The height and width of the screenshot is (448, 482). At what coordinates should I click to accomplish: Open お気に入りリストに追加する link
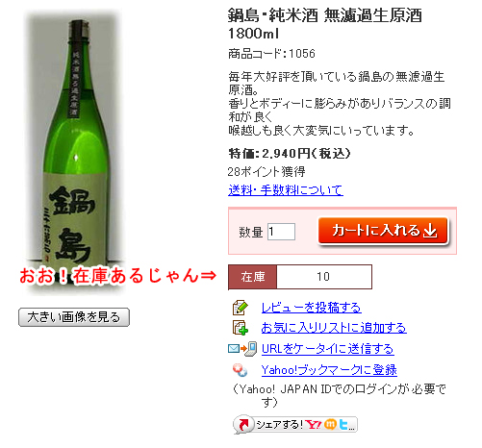coord(334,328)
